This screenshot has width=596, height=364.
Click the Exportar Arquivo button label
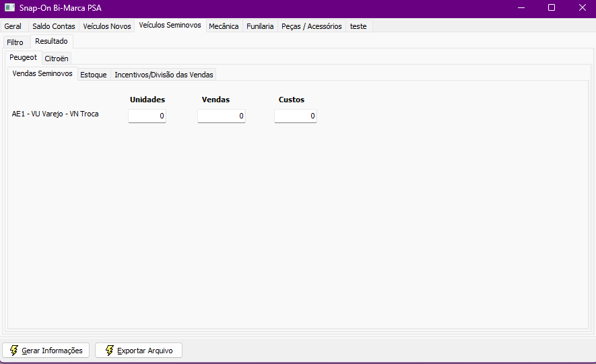pyautogui.click(x=145, y=351)
